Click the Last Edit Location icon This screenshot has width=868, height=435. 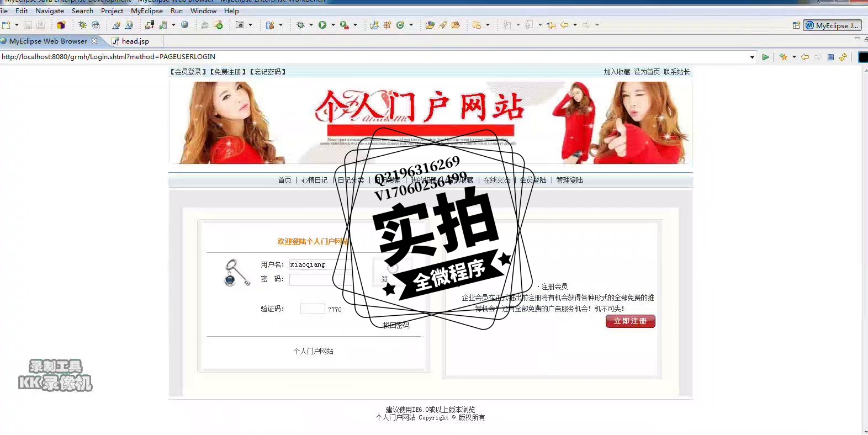[551, 25]
